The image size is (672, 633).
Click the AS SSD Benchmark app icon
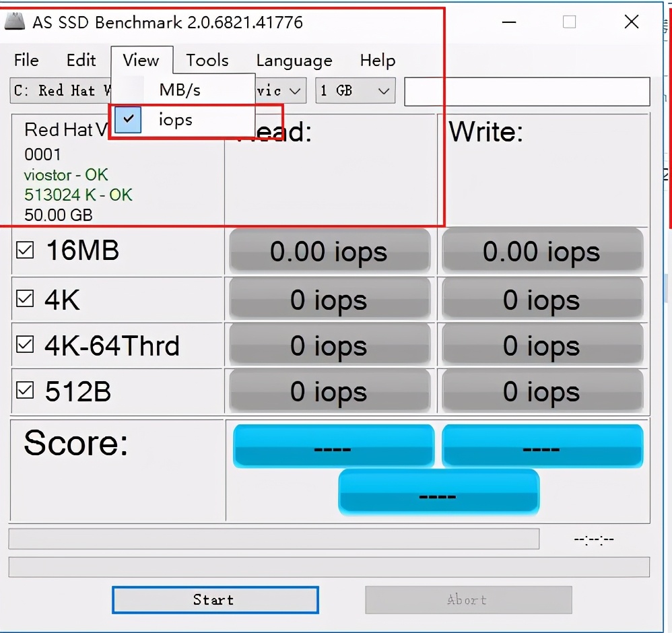(15, 22)
